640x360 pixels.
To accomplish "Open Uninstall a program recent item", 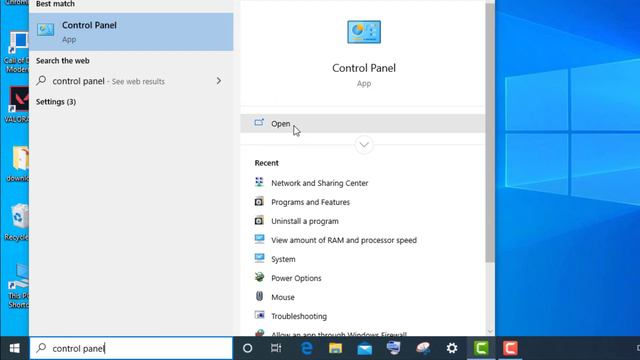I will click(305, 221).
